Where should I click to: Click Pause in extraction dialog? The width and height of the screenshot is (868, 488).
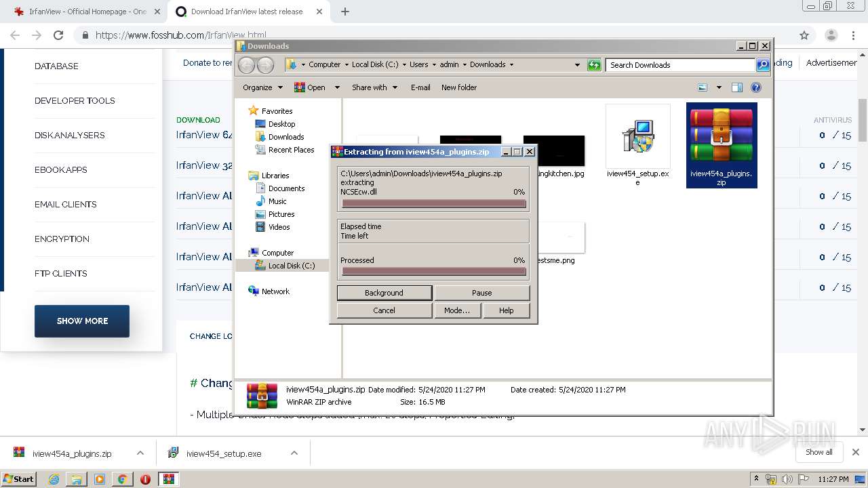481,293
